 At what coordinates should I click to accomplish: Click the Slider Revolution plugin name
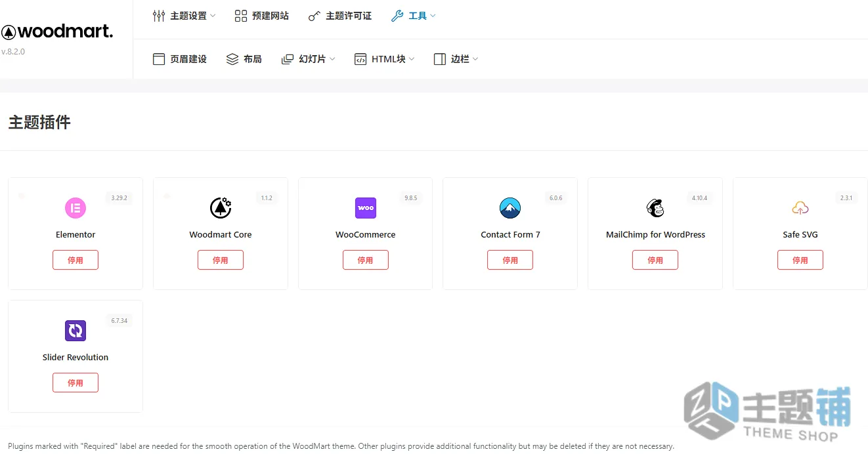[x=76, y=357]
